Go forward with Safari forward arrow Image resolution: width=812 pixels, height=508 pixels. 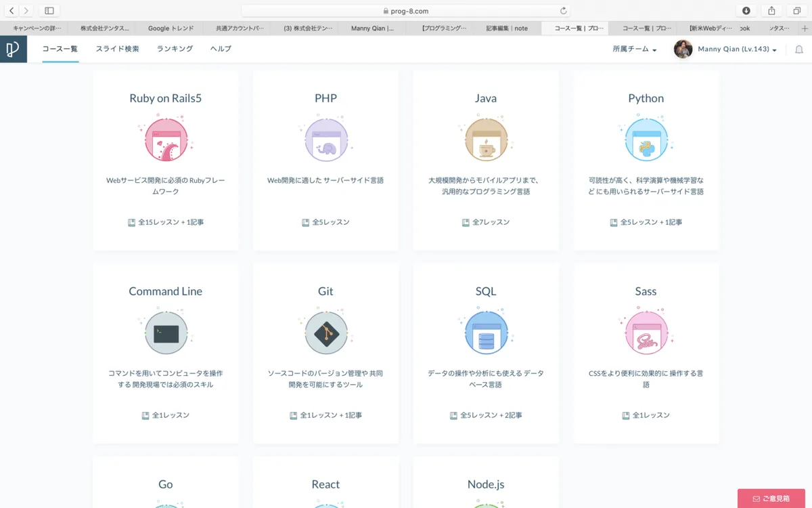[x=26, y=11]
